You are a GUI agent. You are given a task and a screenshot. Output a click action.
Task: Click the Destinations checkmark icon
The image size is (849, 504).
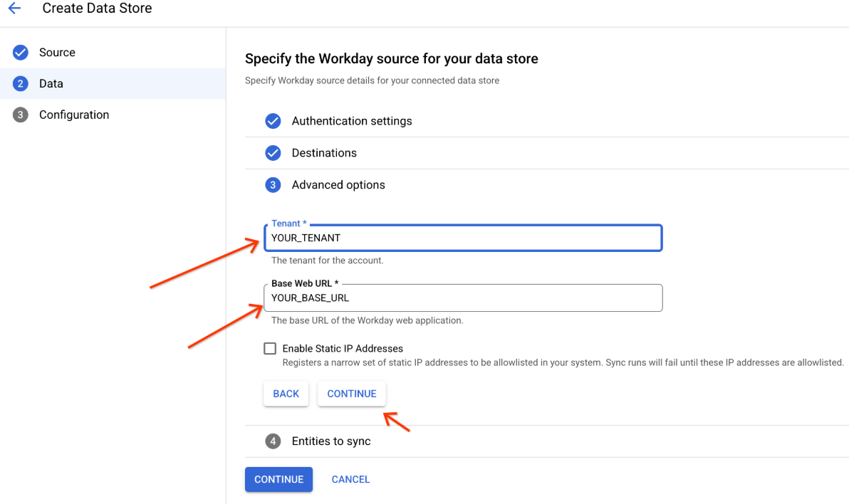coord(273,153)
